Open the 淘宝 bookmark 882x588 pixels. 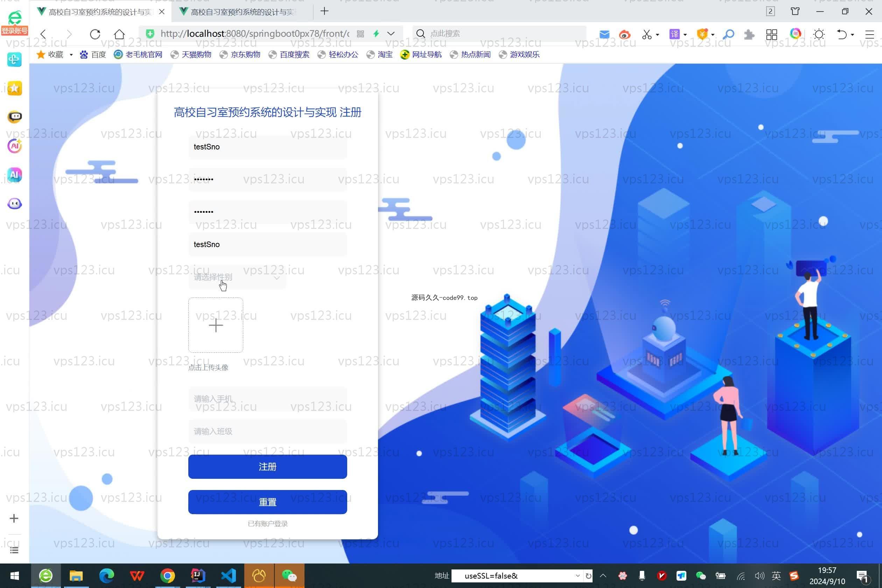pyautogui.click(x=379, y=55)
